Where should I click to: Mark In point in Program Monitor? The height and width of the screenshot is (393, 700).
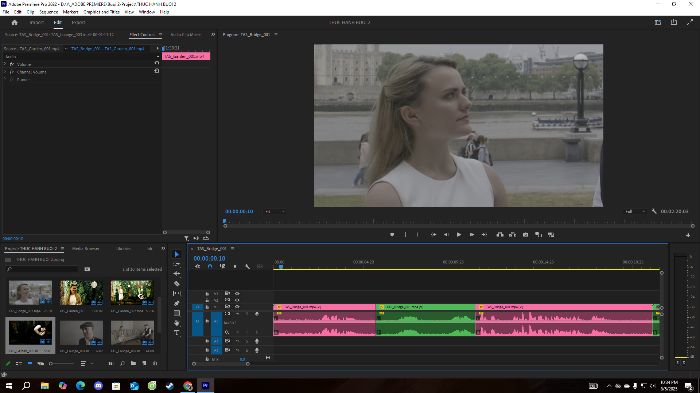point(405,234)
